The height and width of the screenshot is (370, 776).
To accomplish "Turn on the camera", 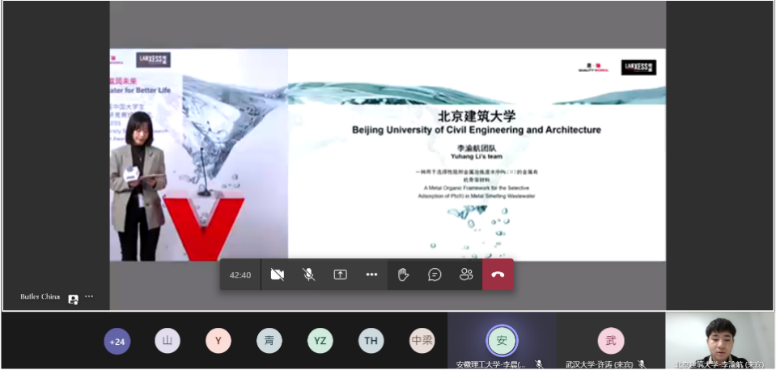I will [x=277, y=275].
